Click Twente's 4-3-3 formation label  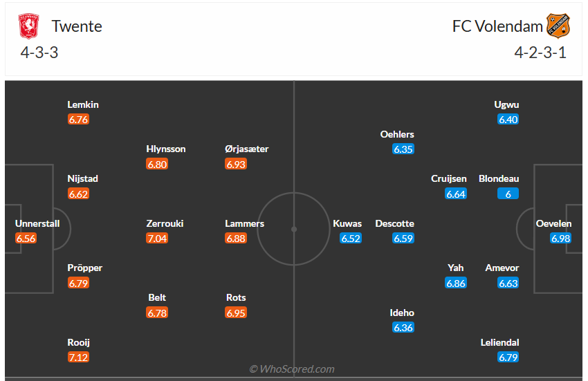pyautogui.click(x=39, y=53)
